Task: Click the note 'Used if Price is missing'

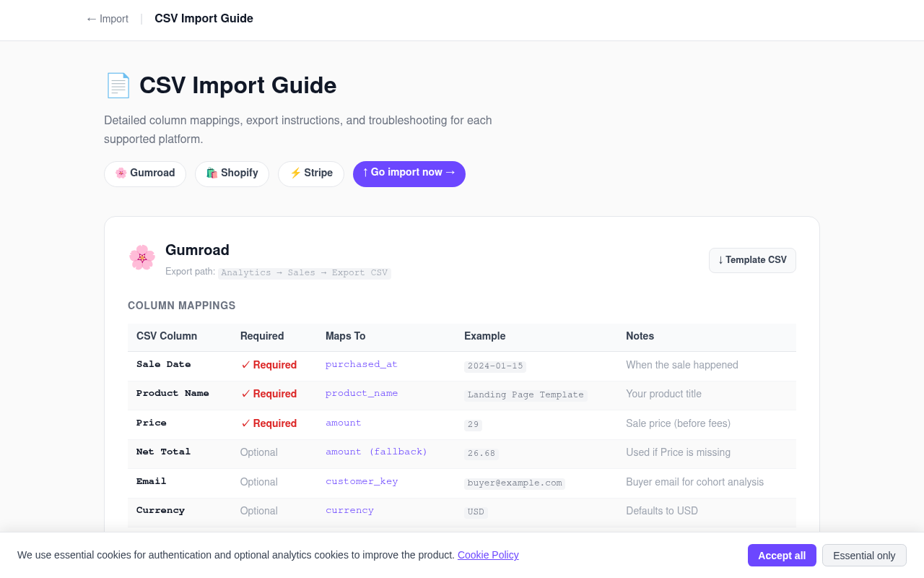Action: pyautogui.click(x=679, y=452)
